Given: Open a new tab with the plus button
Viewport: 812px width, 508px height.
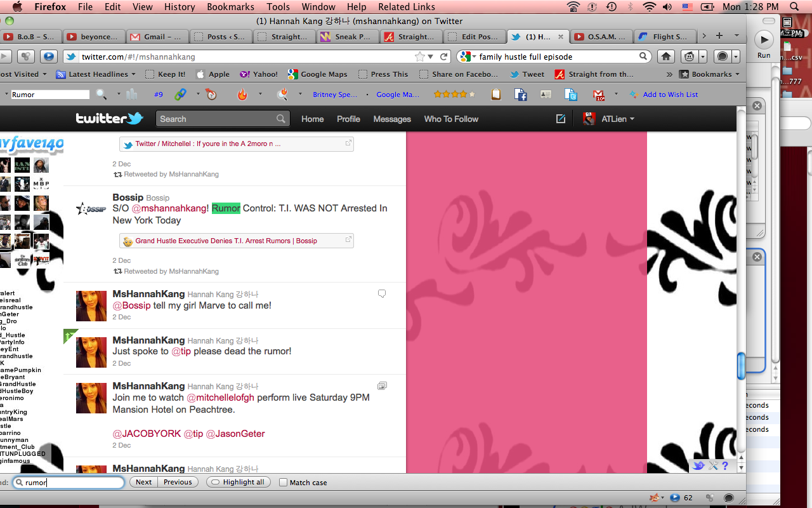Looking at the screenshot, I should tap(719, 36).
